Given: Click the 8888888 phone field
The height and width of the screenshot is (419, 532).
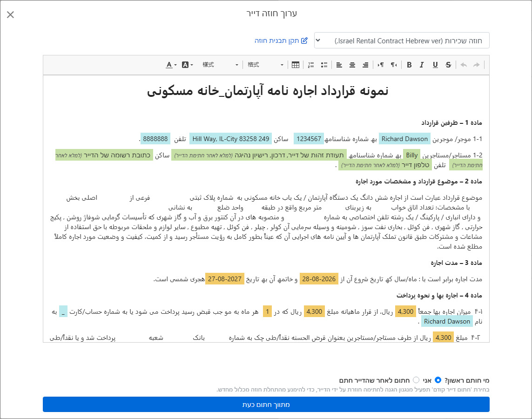Looking at the screenshot, I should [x=155, y=139].
